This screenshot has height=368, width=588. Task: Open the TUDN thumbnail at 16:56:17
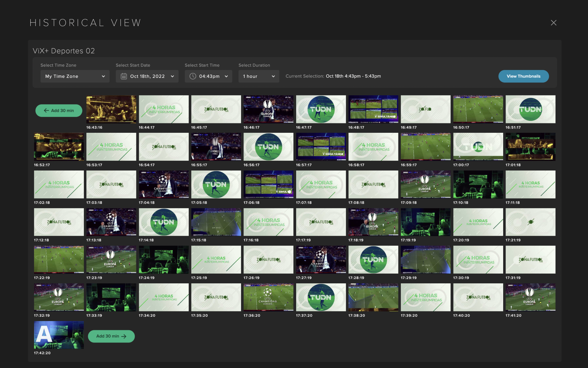(268, 147)
